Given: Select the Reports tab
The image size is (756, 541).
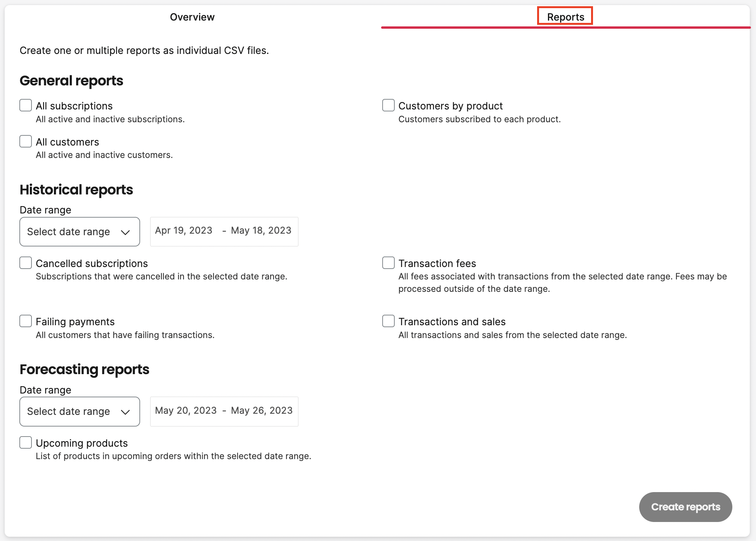Looking at the screenshot, I should [x=565, y=17].
